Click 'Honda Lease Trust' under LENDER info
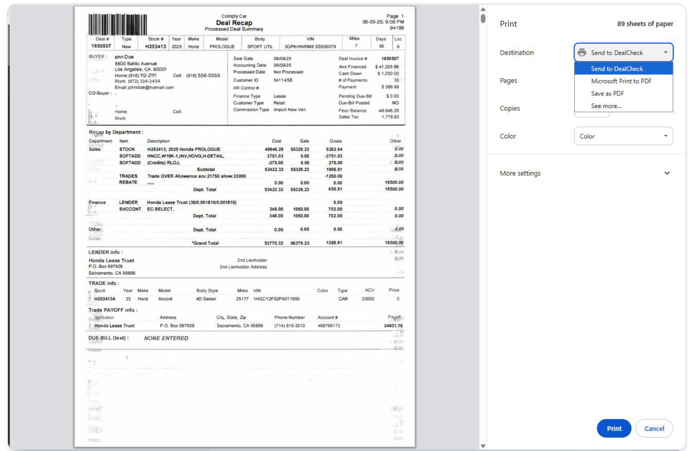Viewport: 688px width, 451px height. [x=111, y=261]
